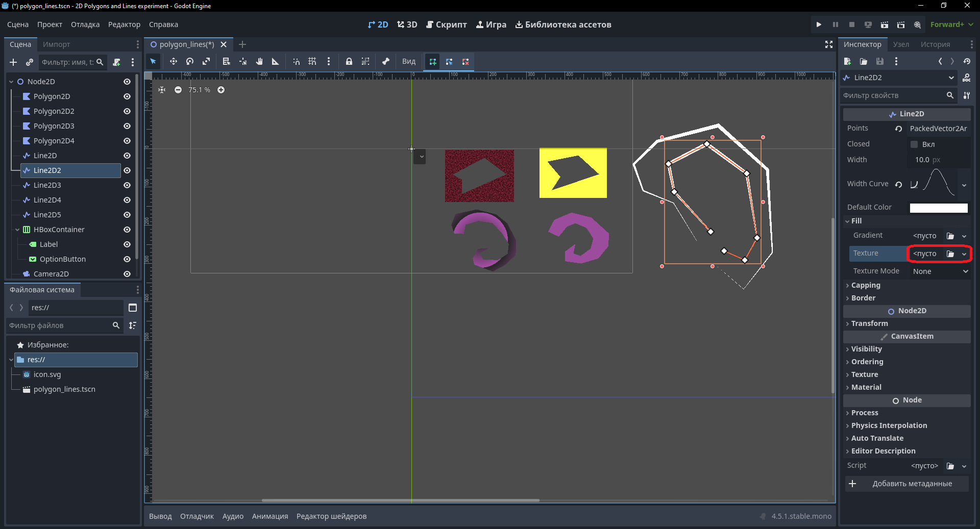Toggle visibility of the Line2D4 node
The image size is (980, 529).
click(x=127, y=200)
